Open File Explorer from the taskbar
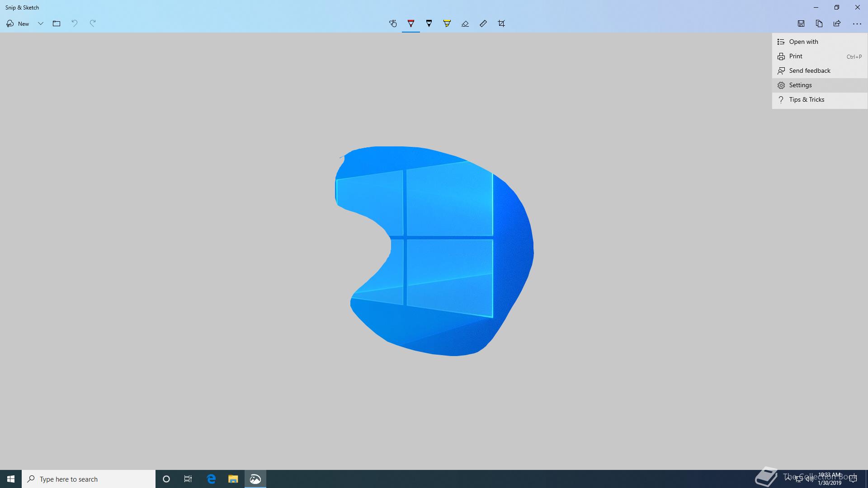The width and height of the screenshot is (868, 488). point(233,479)
